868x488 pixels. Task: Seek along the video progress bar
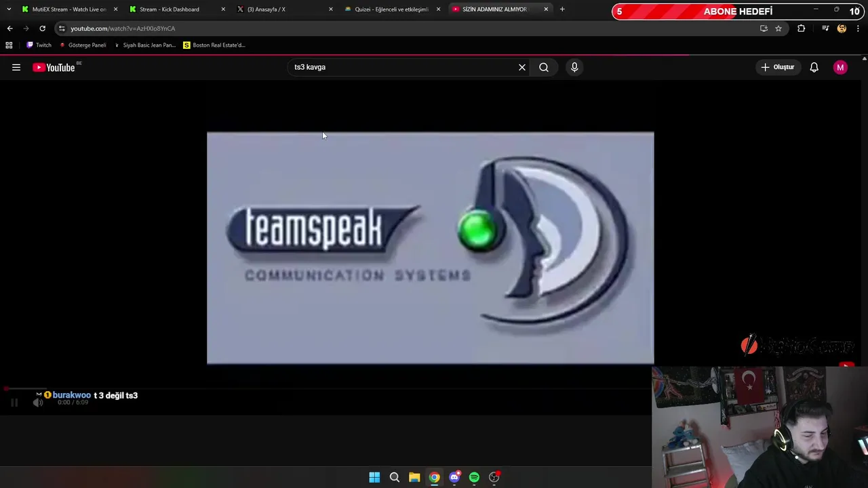[325, 389]
